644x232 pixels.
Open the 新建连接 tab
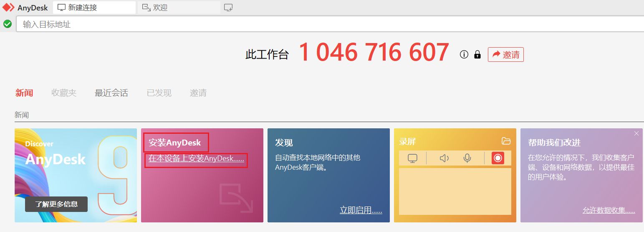click(x=94, y=8)
